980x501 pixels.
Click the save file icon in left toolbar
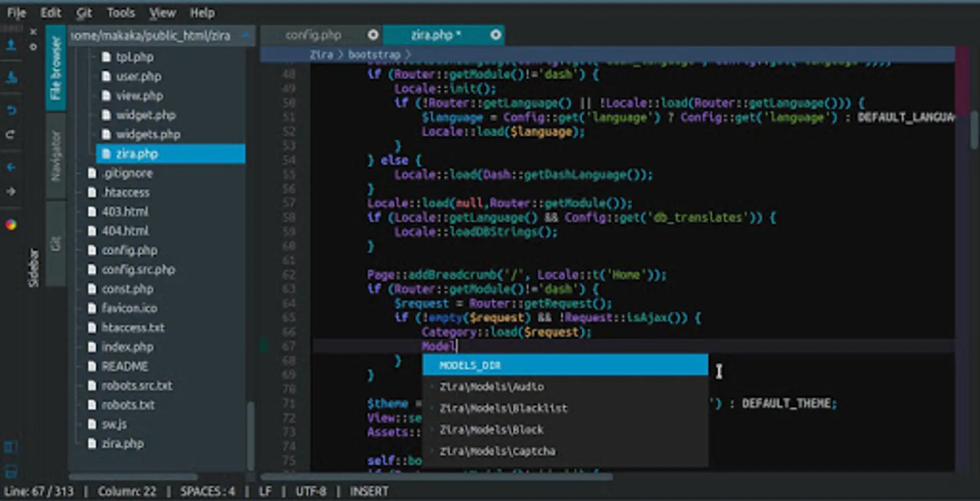pyautogui.click(x=11, y=78)
